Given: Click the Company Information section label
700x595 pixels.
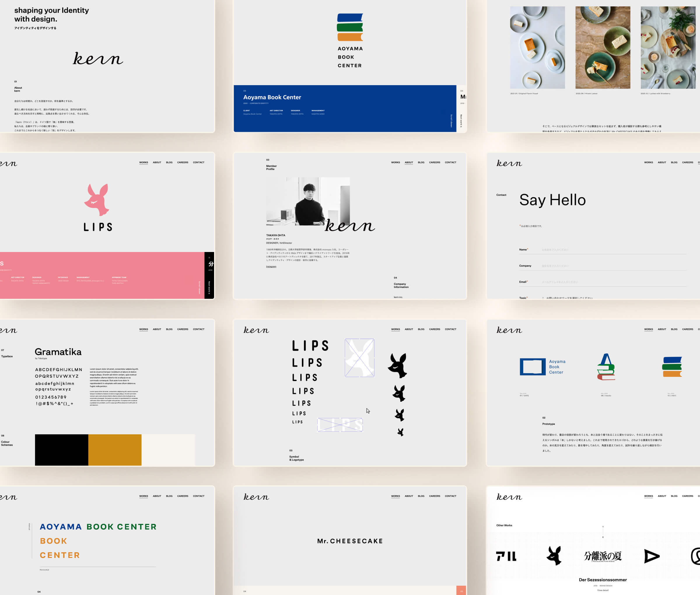Looking at the screenshot, I should pyautogui.click(x=401, y=286).
